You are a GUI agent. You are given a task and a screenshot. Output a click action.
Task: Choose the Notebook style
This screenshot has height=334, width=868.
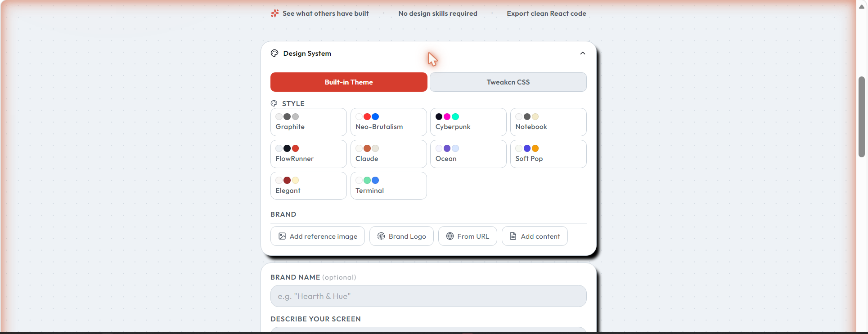point(549,122)
